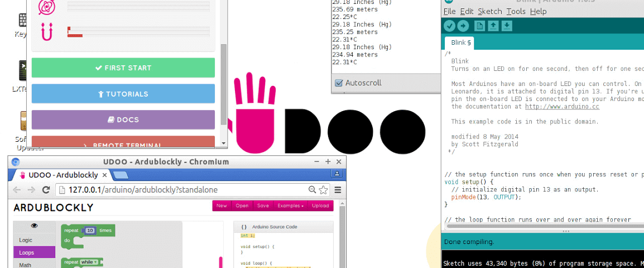Open a new Chromium tab

click(121, 175)
